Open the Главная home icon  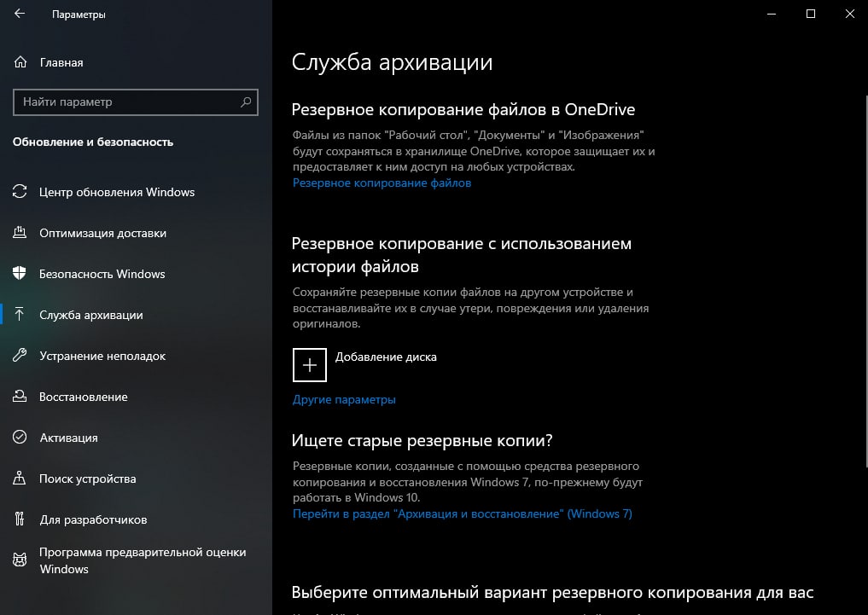(20, 62)
